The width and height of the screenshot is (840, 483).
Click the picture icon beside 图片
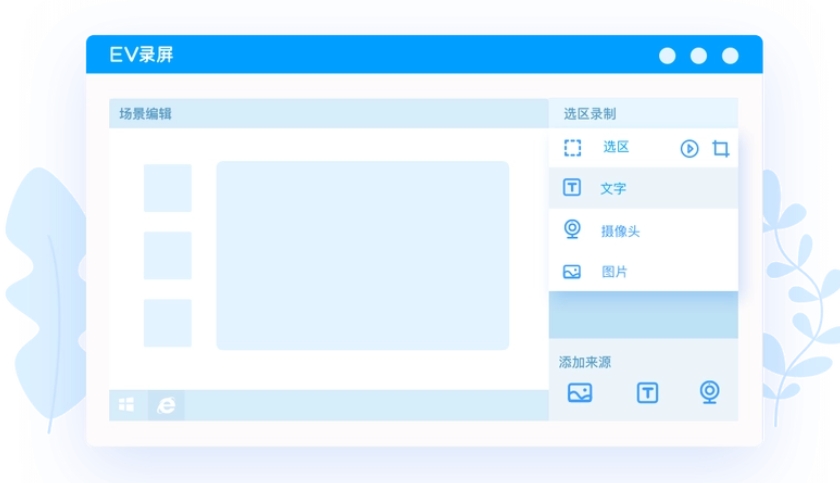coord(572,271)
